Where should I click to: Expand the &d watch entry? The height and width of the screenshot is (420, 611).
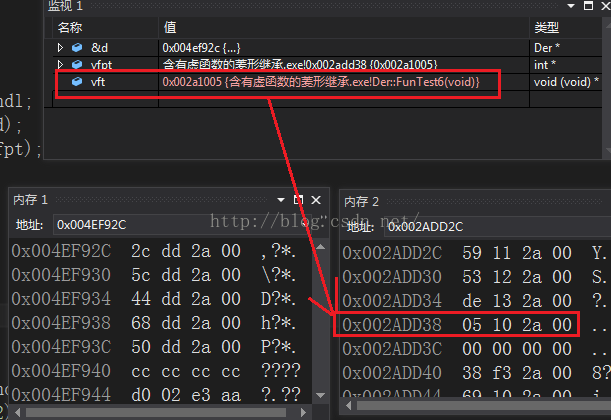click(60, 48)
